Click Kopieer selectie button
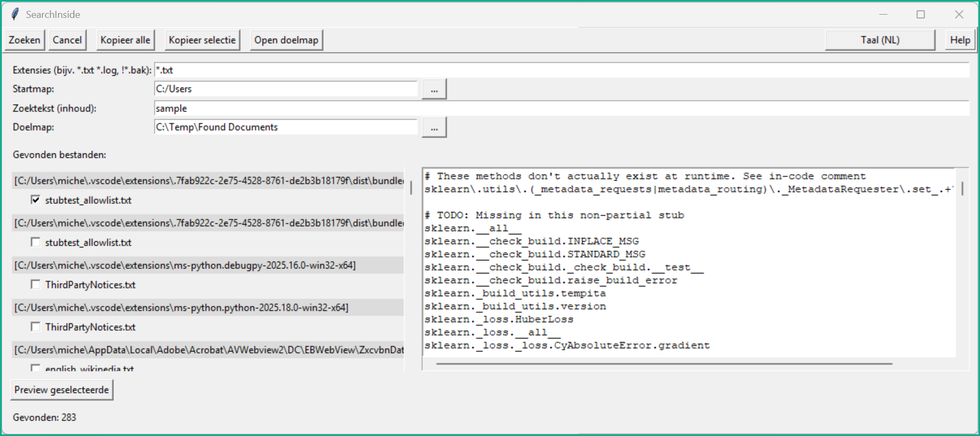The height and width of the screenshot is (436, 980). (x=202, y=40)
